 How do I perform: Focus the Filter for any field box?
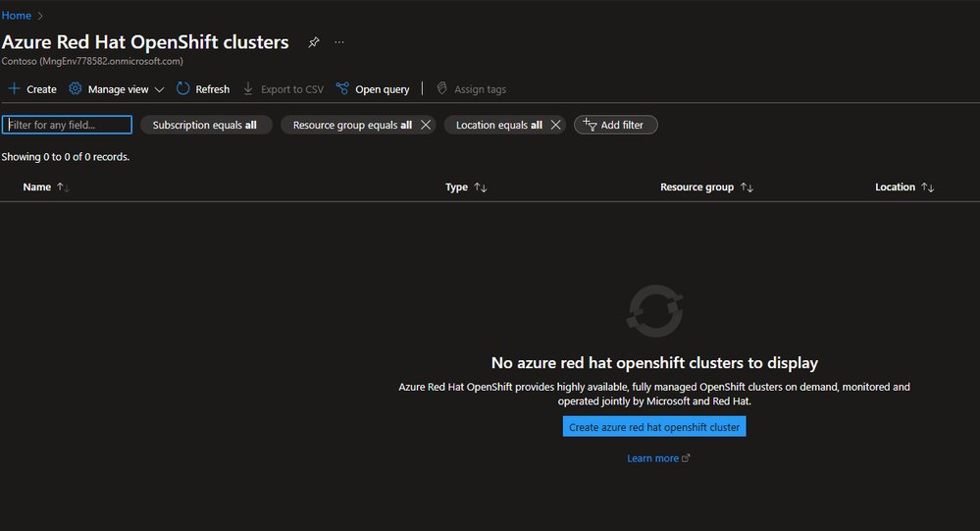click(67, 125)
